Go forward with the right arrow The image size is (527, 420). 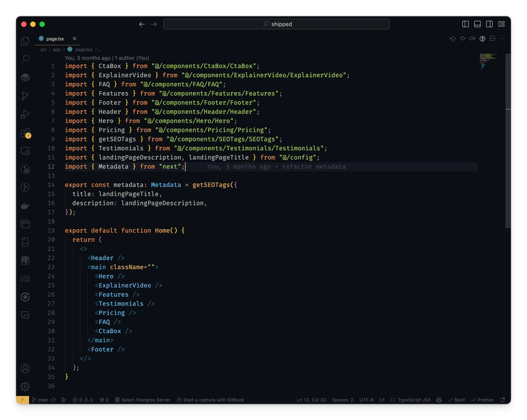click(x=154, y=24)
